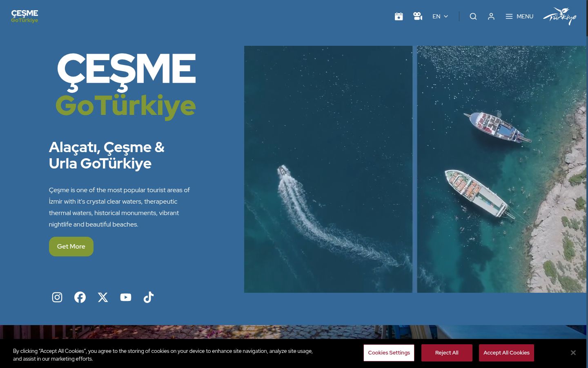588x368 pixels.
Task: Open the events calendar icon
Action: click(x=399, y=16)
